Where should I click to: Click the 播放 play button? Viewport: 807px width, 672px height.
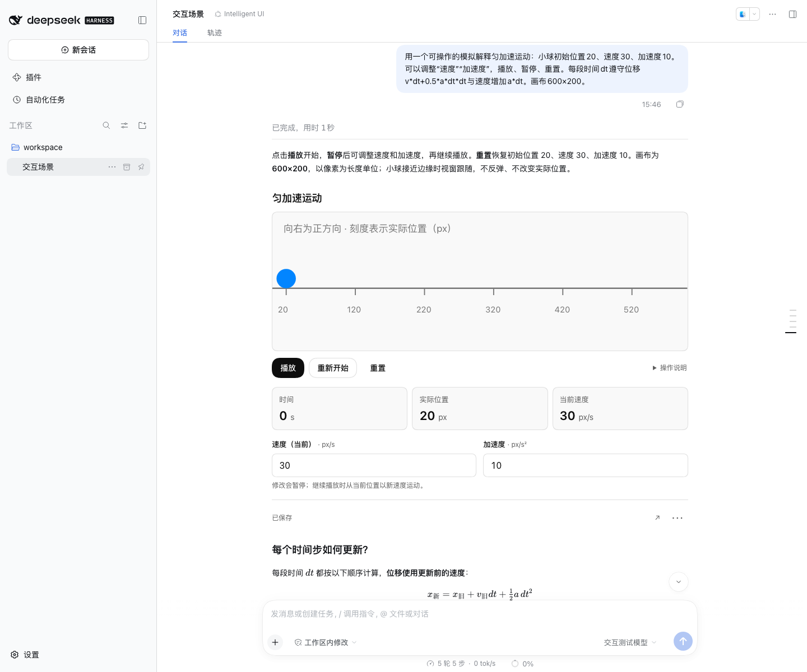tap(288, 368)
